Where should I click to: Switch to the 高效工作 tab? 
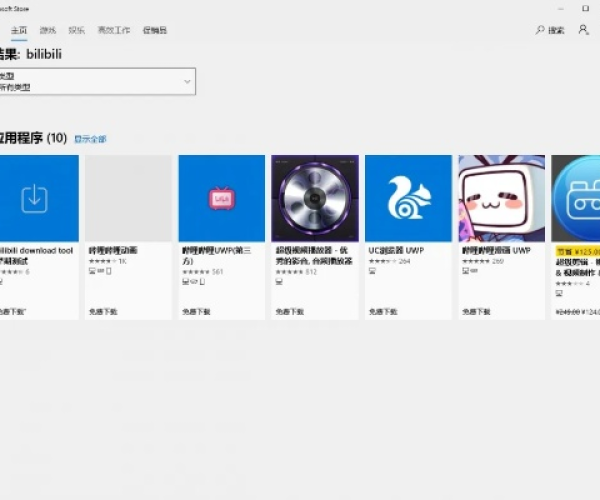point(114,30)
